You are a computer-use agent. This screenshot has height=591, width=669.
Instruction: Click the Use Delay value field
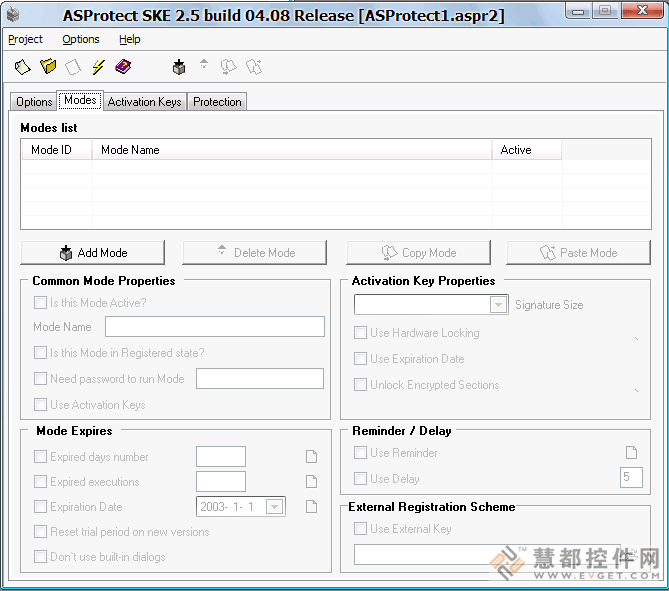pyautogui.click(x=631, y=477)
